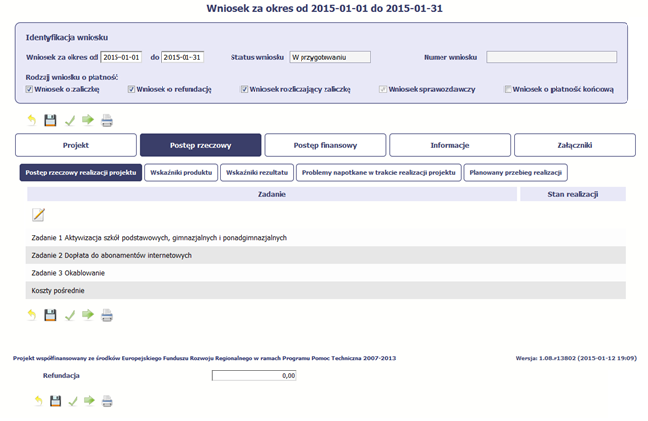
Task: Click the undo arrow icon in top toolbar
Action: (x=32, y=120)
